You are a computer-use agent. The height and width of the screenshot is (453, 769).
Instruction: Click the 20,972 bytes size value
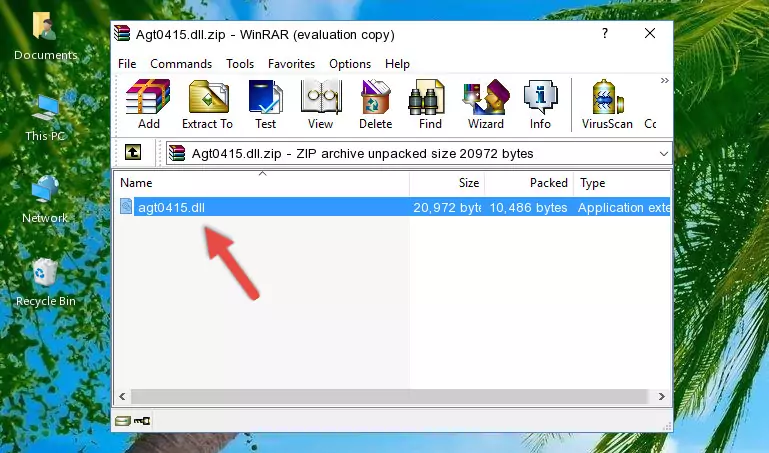pos(447,207)
